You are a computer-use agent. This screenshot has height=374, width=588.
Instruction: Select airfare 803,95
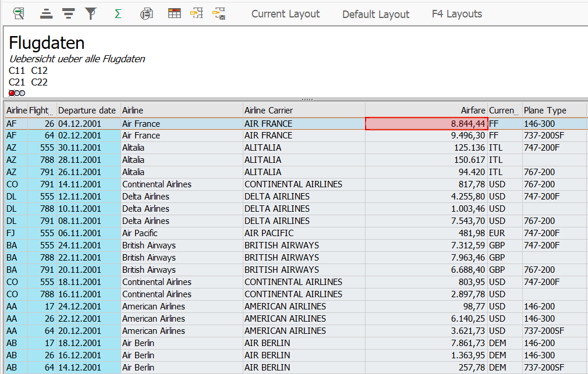426,282
